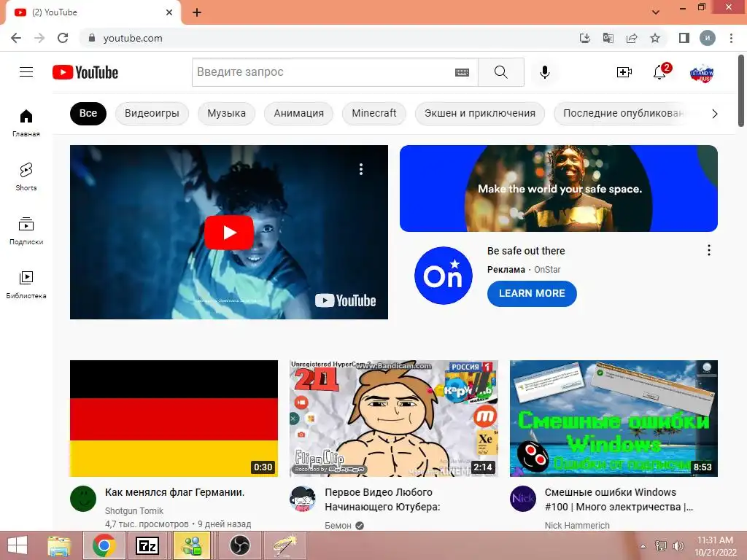The image size is (747, 560).
Task: Open the on-screen keyboard in search box
Action: [462, 72]
